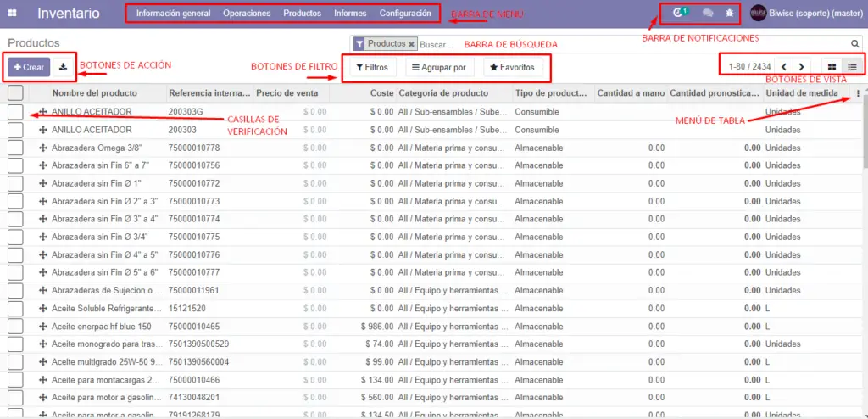868x419 pixels.
Task: Go to previous page of records
Action: tap(783, 67)
